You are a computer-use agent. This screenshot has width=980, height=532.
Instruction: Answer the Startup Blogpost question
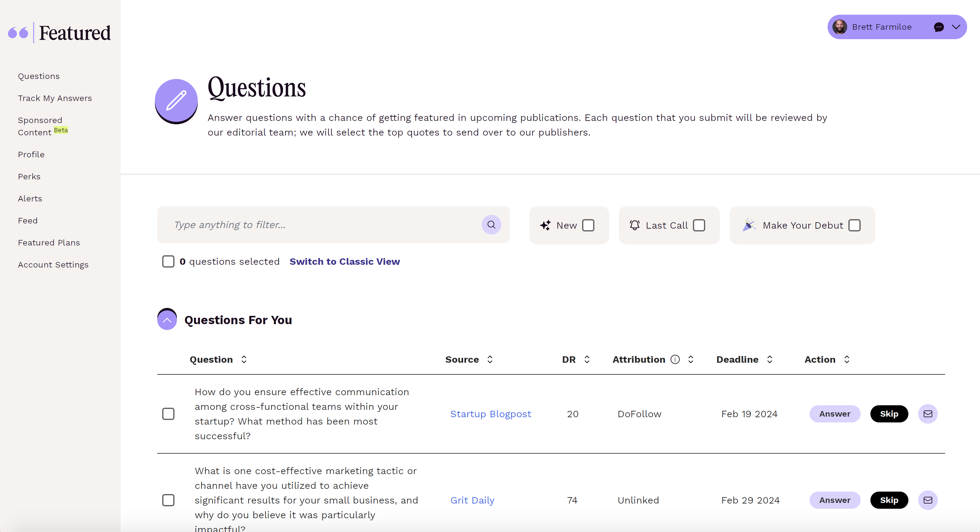pos(835,414)
